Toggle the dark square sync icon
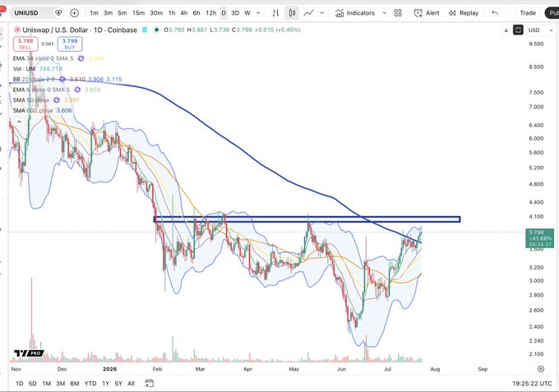 point(518,30)
